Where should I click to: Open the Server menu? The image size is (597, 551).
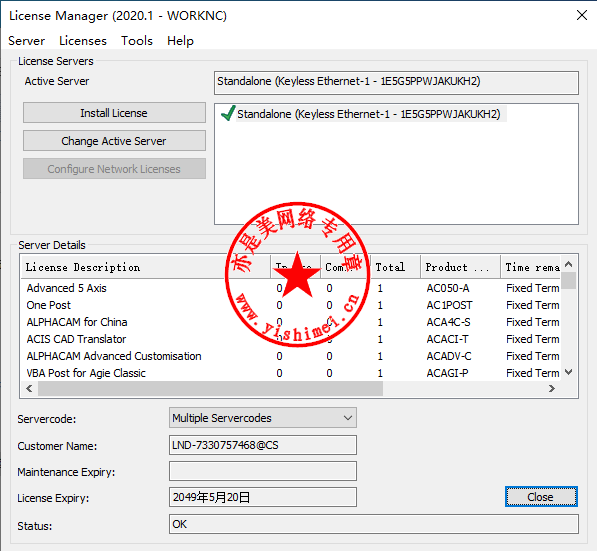[x=26, y=41]
